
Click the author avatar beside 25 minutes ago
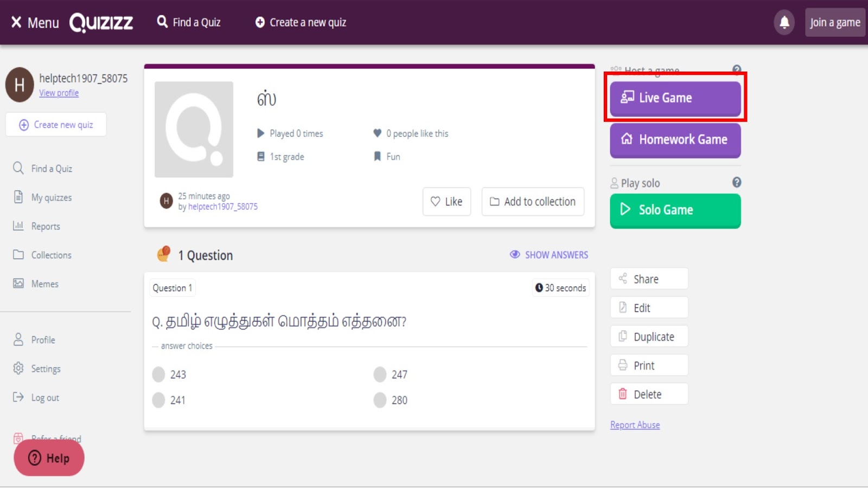(x=167, y=201)
